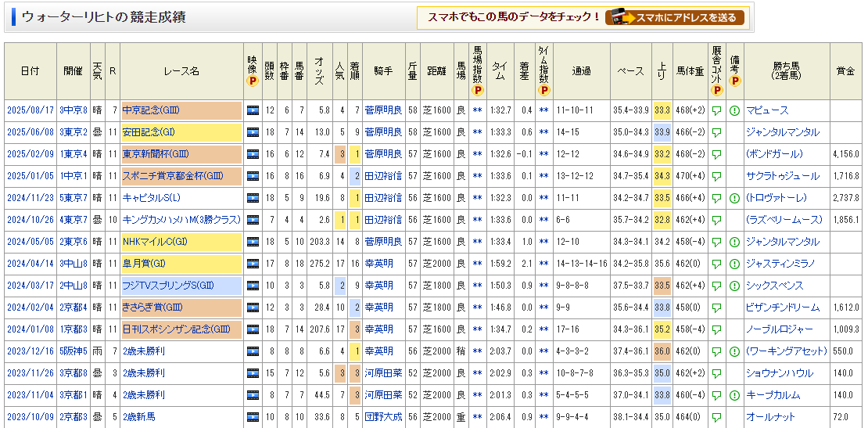Open the 2025/02/09 date link
This screenshot has width=868, height=428.
click(30, 154)
